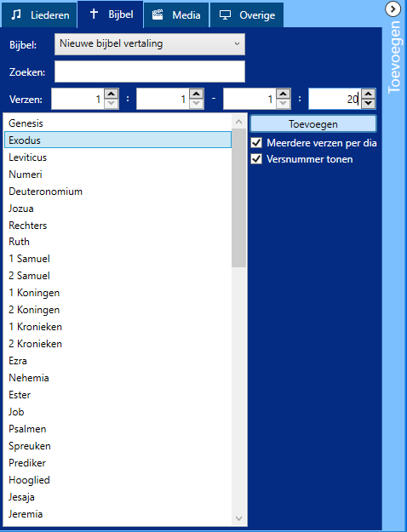Click the clapperboard icon on Media tab
This screenshot has width=407, height=532.
pyautogui.click(x=158, y=14)
